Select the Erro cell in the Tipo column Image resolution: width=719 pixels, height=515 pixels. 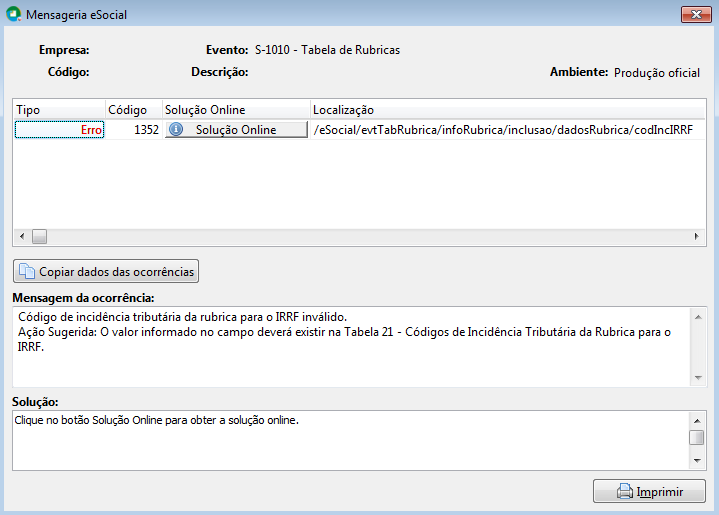point(60,129)
